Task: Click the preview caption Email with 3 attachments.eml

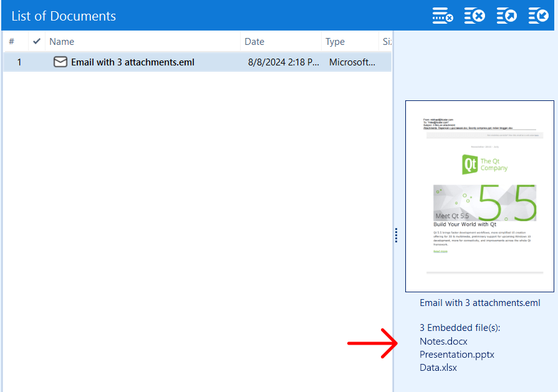Action: tap(479, 303)
